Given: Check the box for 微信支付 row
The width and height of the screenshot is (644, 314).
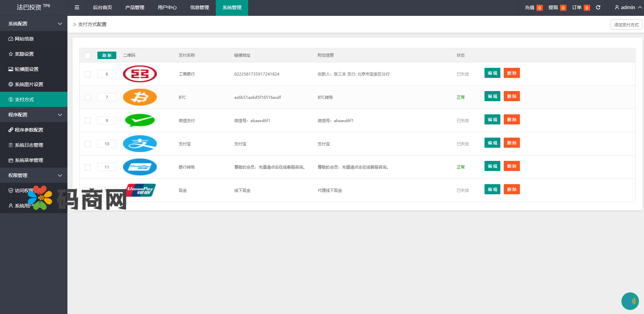Looking at the screenshot, I should 88,121.
